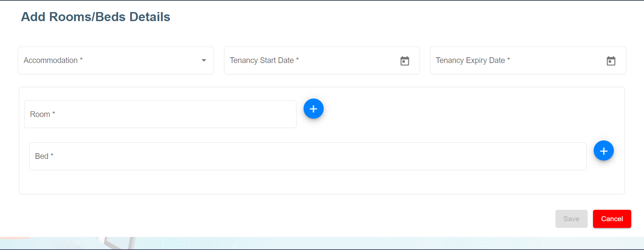Click the blue plus button beside Room
Image resolution: width=644 pixels, height=250 pixels.
point(313,109)
